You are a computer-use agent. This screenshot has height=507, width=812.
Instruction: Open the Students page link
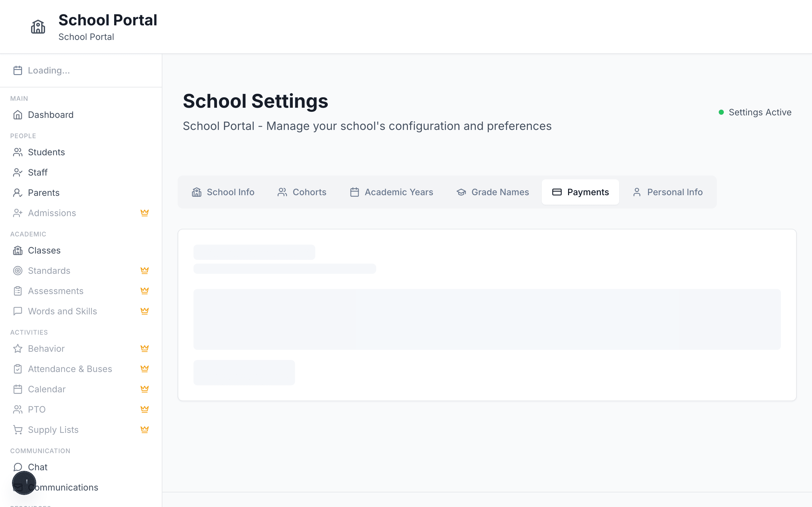click(46, 152)
